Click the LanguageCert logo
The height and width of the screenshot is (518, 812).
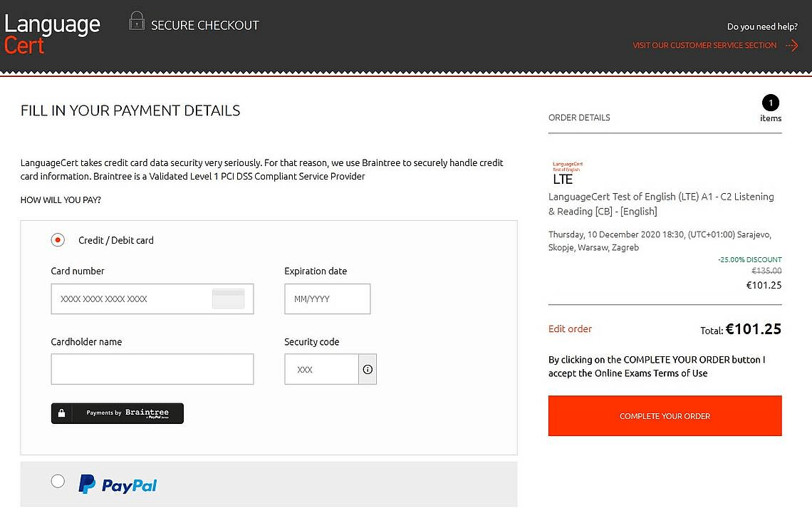[52, 34]
